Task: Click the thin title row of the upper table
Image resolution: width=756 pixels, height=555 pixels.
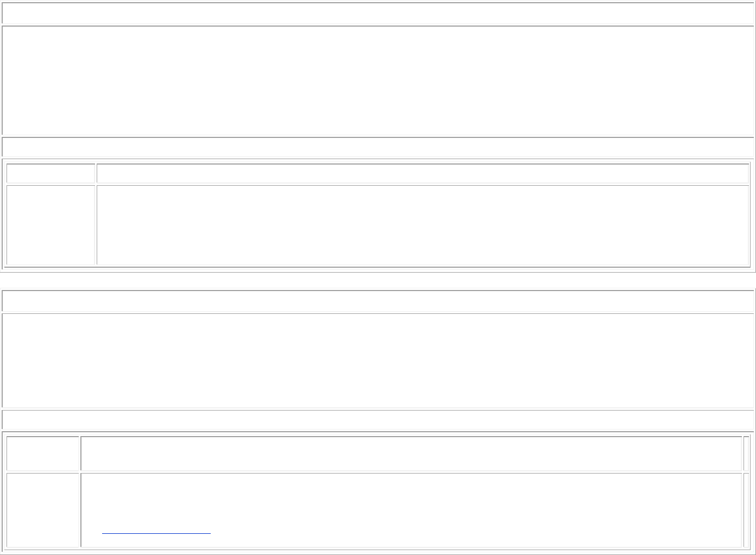Action: pyautogui.click(x=377, y=14)
